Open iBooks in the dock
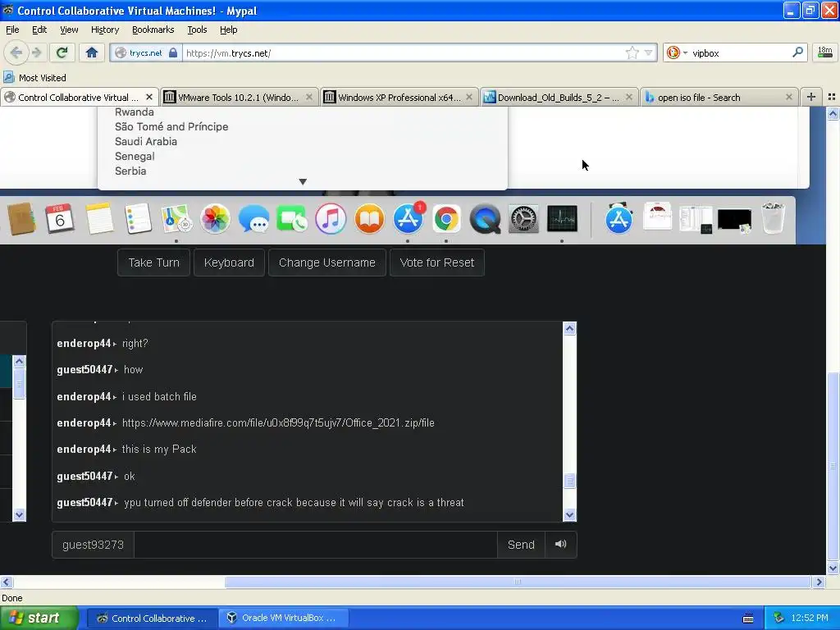Viewport: 840px width, 630px height. (x=369, y=218)
